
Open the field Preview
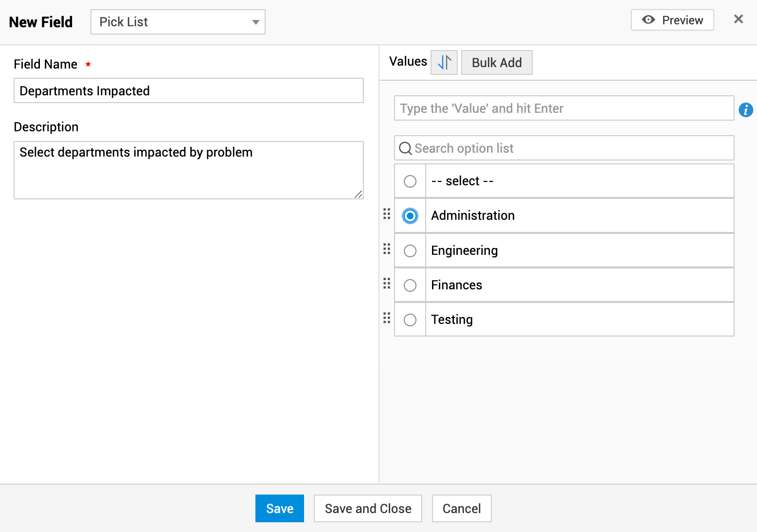pyautogui.click(x=672, y=20)
